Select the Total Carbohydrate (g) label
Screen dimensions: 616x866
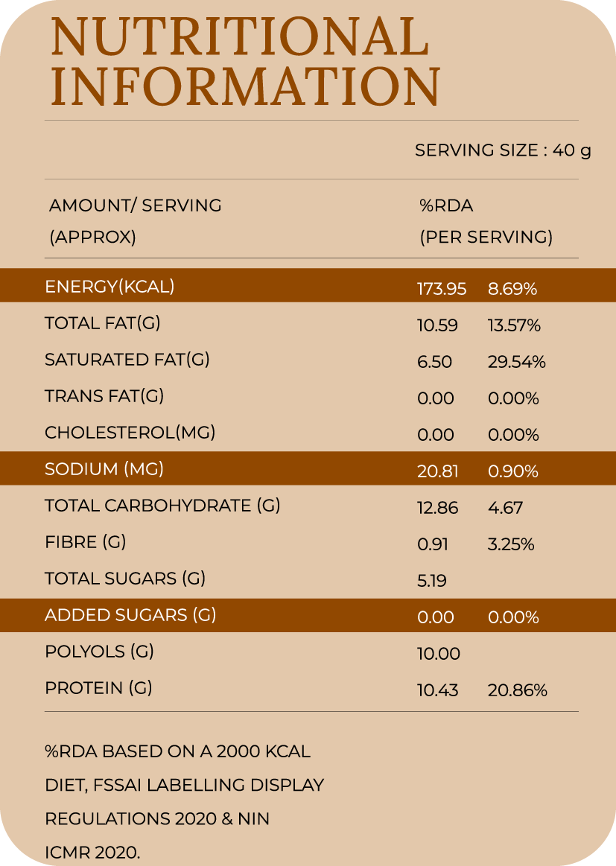pyautogui.click(x=162, y=506)
